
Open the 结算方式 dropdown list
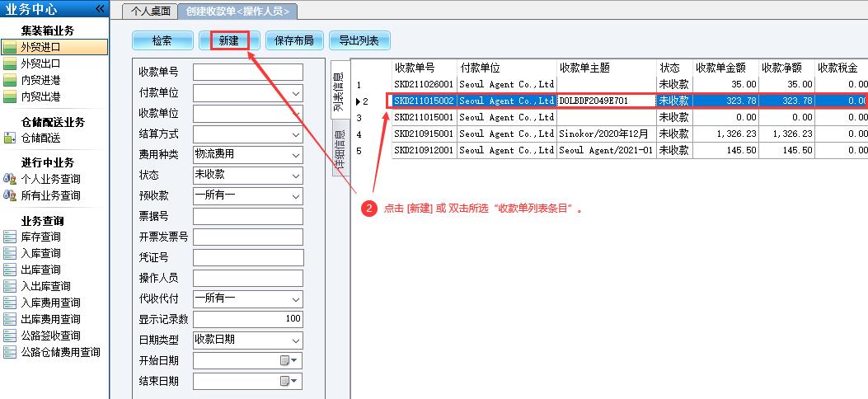click(296, 134)
